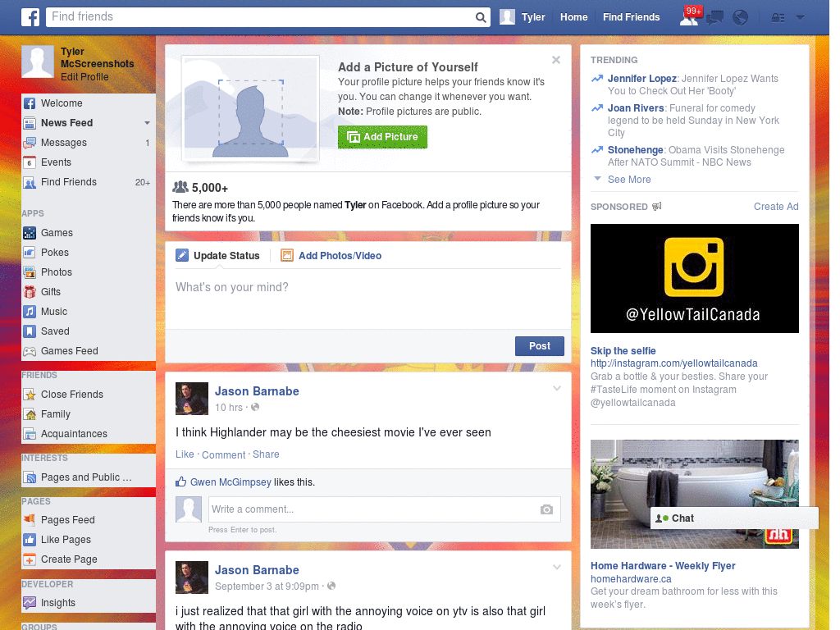
Task: Open Games Feed controller icon
Action: [30, 351]
